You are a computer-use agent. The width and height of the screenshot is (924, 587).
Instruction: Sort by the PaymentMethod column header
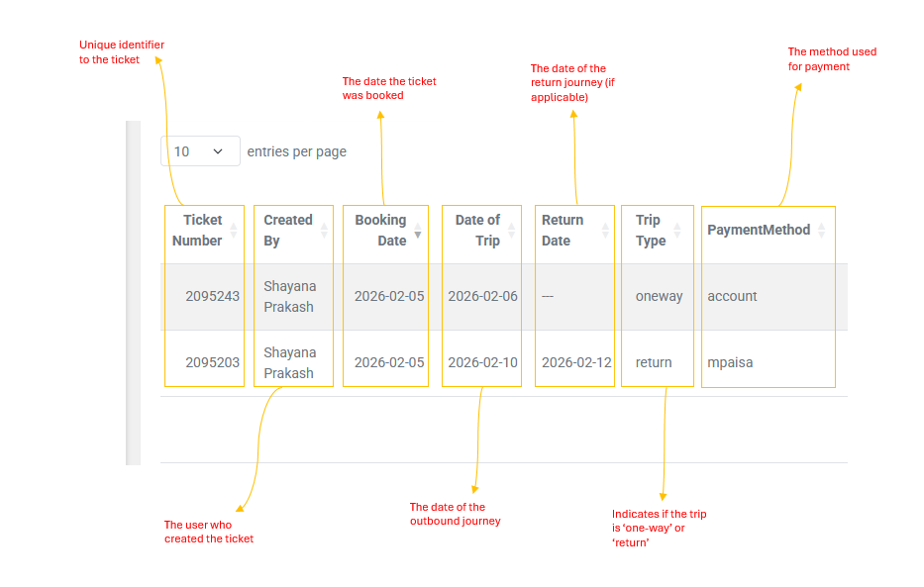pos(759,230)
